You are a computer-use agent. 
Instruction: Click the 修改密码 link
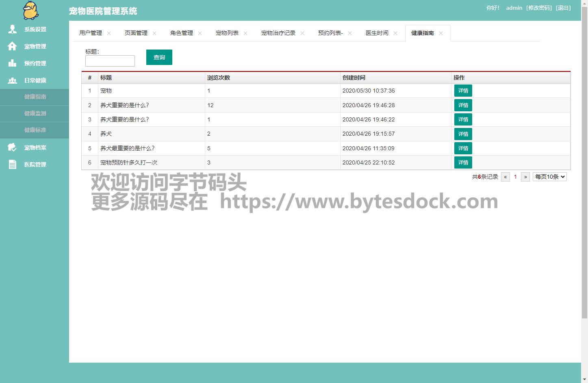click(x=539, y=8)
